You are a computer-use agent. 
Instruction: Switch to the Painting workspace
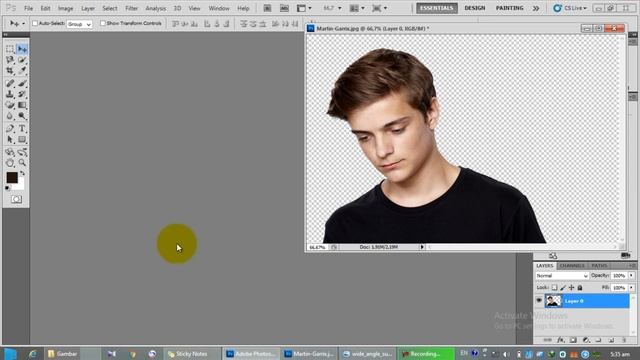pyautogui.click(x=509, y=8)
